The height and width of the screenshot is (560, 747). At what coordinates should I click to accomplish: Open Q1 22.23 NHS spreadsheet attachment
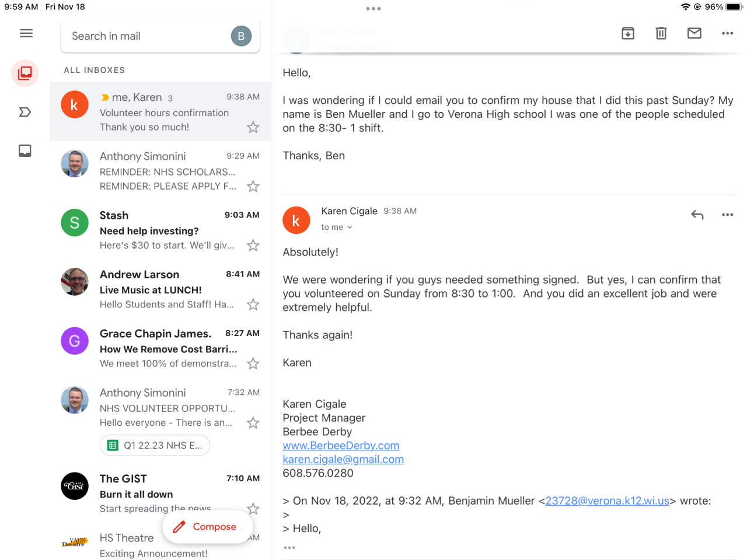coord(155,446)
